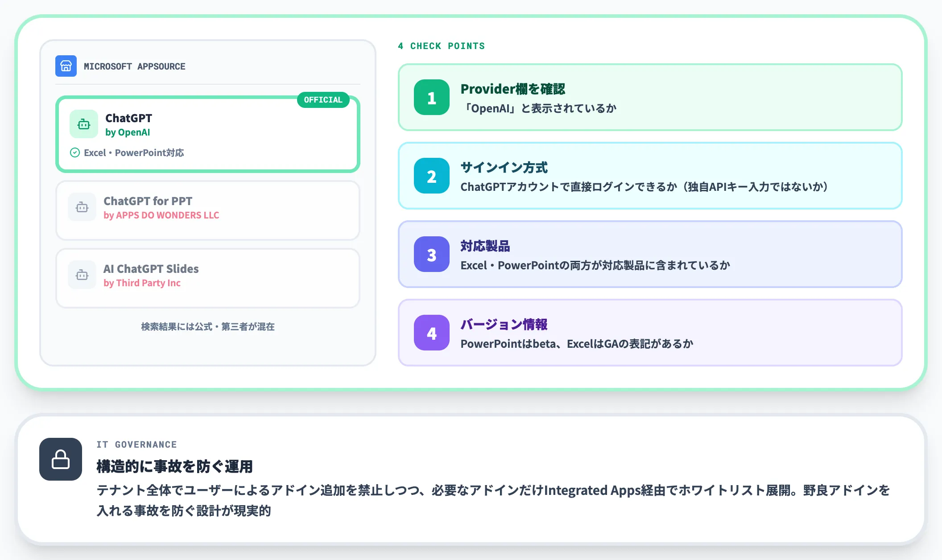Screen dimensions: 942x560
Task: Click the 構造的に事故を防ぐ運用 heading
Action: tap(175, 466)
